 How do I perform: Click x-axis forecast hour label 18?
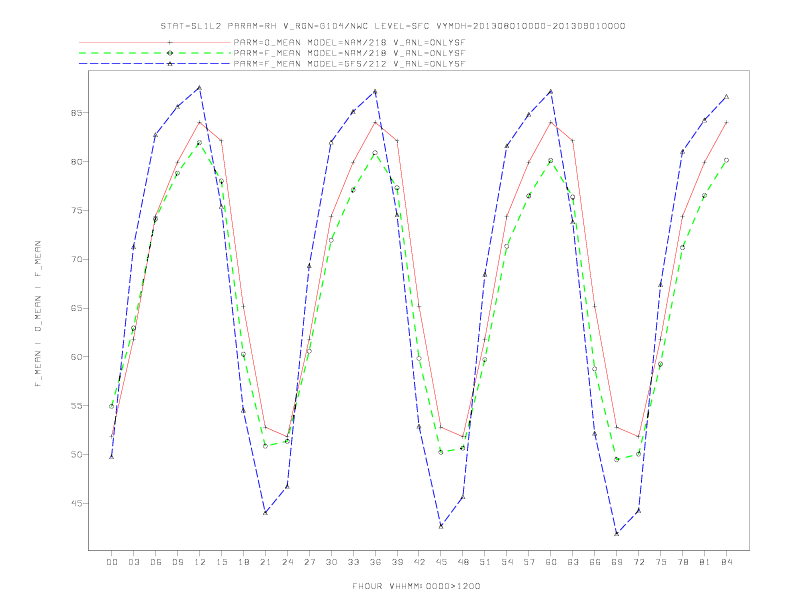(x=243, y=562)
